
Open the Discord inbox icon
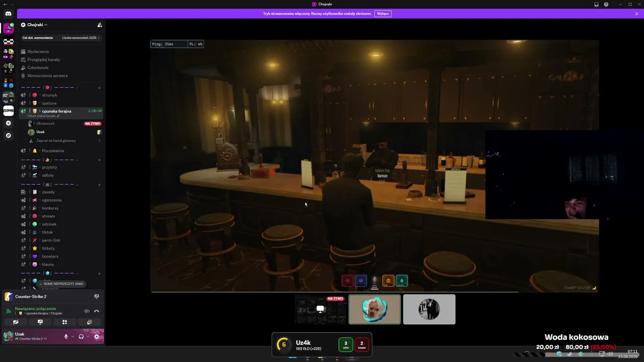[x=596, y=4]
